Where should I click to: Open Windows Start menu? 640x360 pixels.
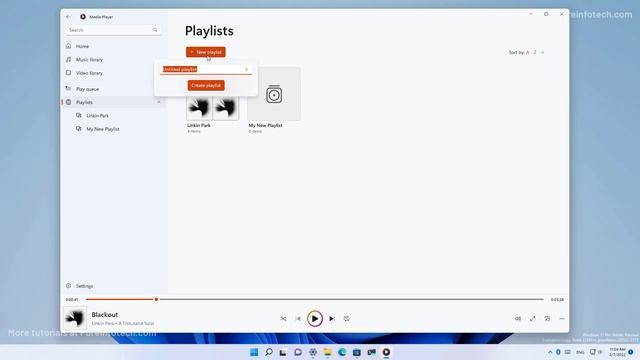point(254,352)
